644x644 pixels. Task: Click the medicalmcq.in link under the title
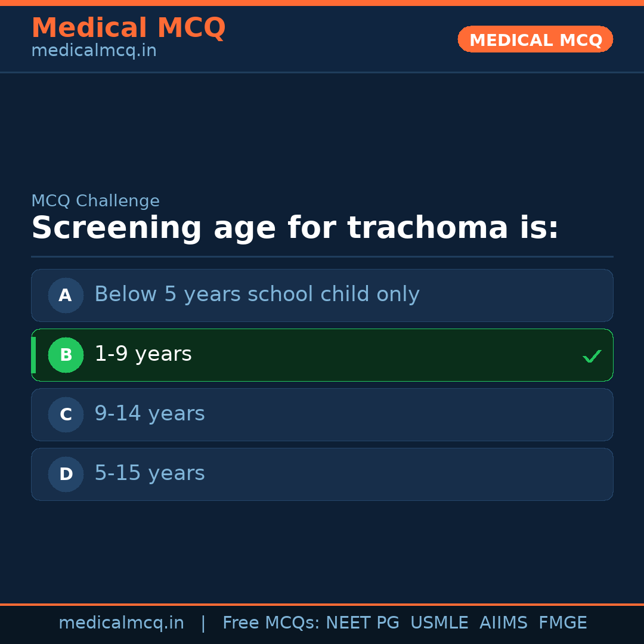tap(94, 51)
